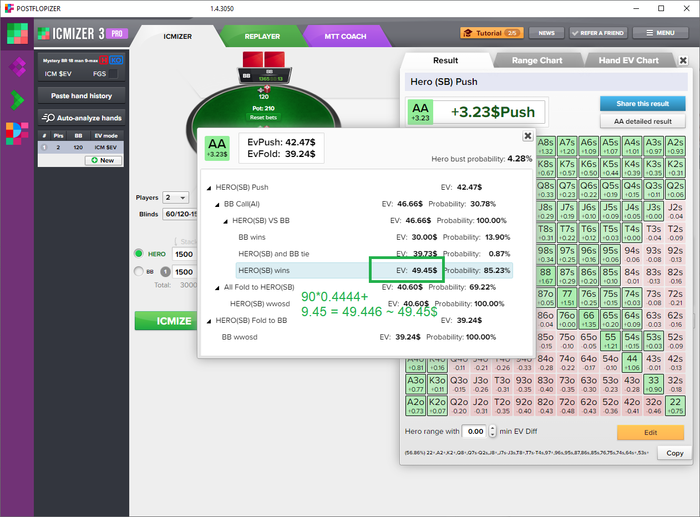The width and height of the screenshot is (700, 517).
Task: Select the HERO(SB) wins row
Action: coord(374,271)
